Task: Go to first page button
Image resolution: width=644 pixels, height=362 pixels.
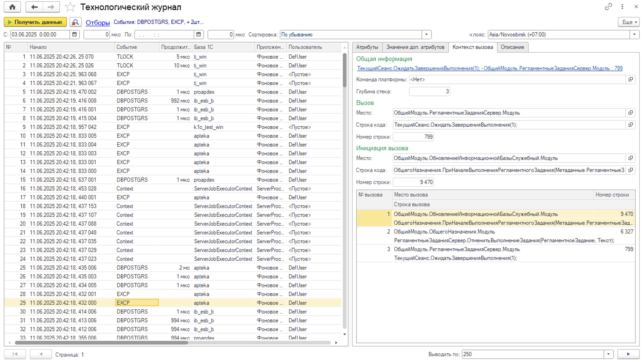Action: [15, 354]
